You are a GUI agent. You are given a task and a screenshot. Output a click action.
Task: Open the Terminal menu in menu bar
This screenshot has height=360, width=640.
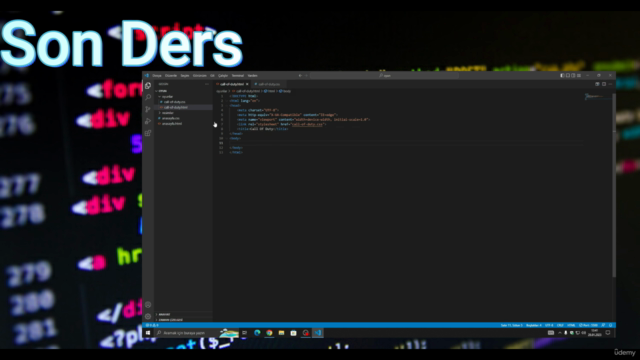[x=238, y=76]
